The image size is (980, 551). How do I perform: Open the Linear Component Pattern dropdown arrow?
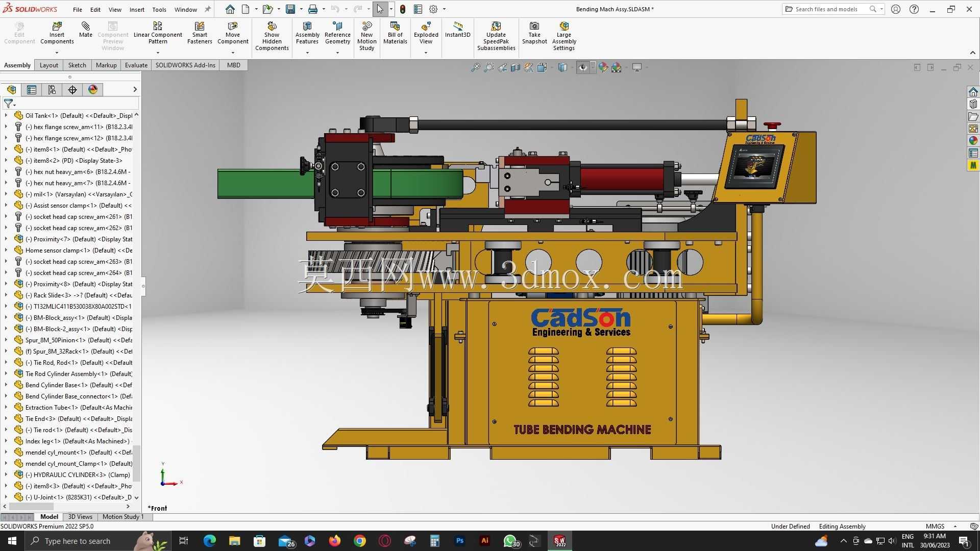pyautogui.click(x=158, y=53)
